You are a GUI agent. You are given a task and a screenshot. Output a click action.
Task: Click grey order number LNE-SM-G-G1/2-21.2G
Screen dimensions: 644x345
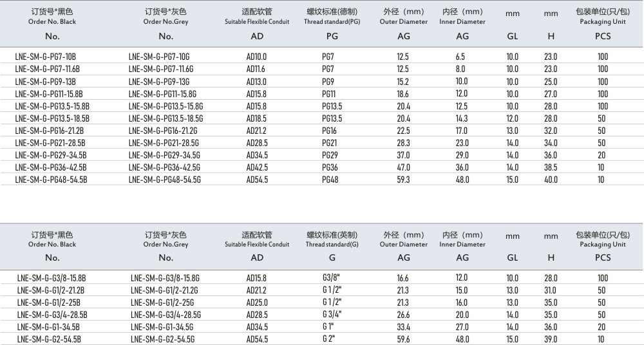coord(166,290)
